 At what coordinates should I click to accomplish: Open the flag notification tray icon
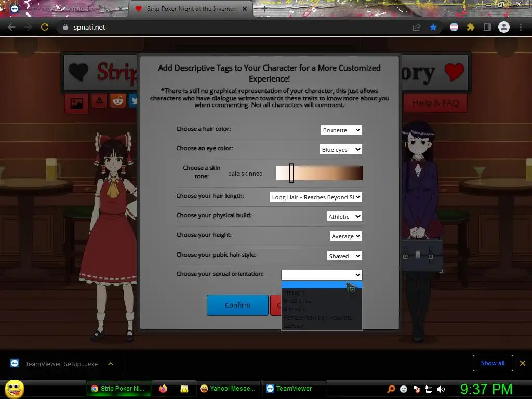point(416,389)
